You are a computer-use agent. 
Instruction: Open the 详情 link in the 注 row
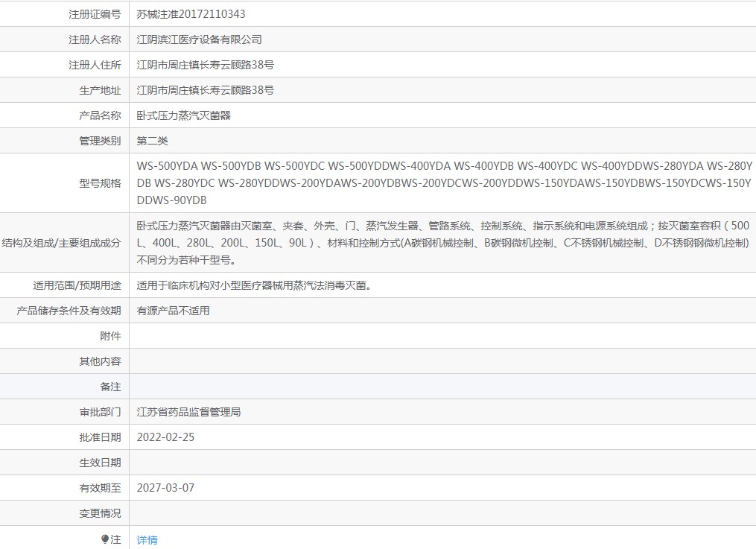(x=147, y=540)
